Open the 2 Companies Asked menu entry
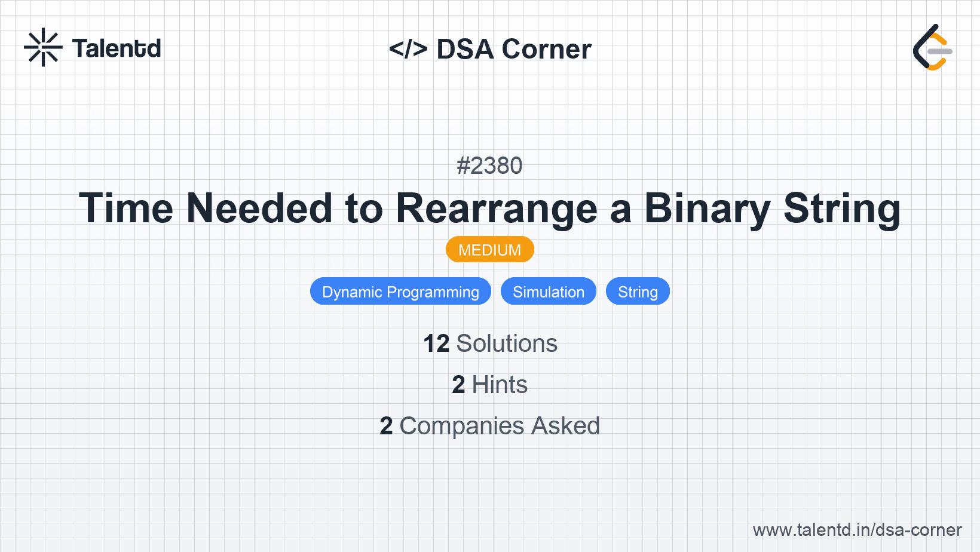 pyautogui.click(x=490, y=426)
